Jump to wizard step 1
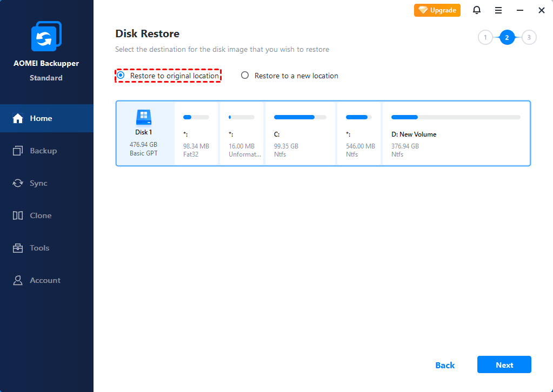 click(485, 37)
